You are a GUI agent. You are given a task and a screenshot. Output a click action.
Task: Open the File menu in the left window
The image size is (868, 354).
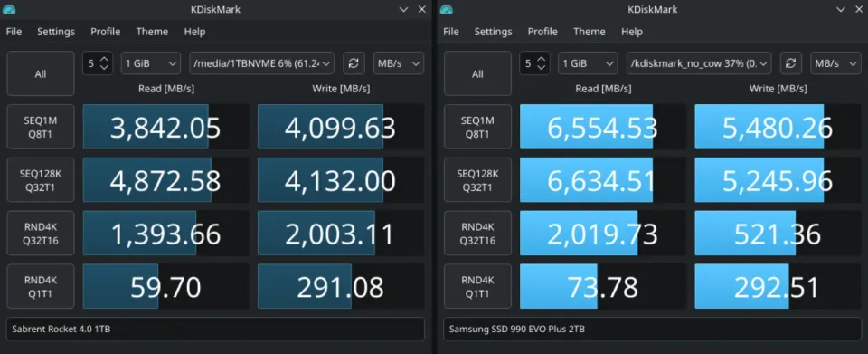[x=14, y=32]
